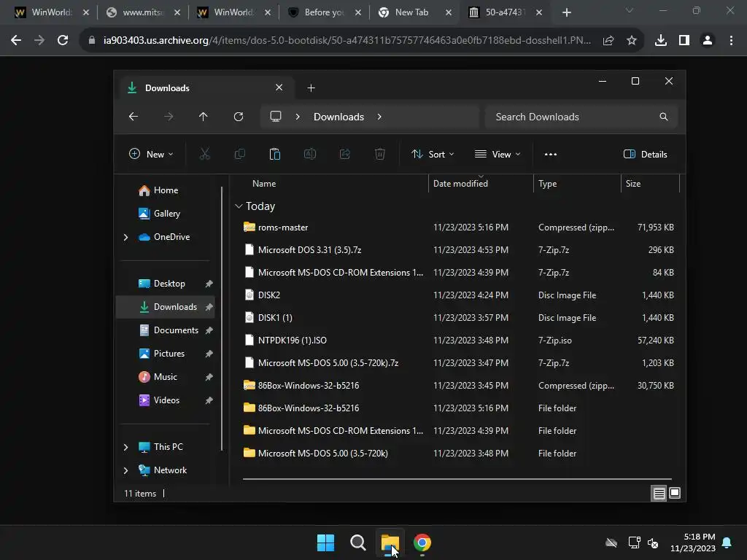Image resolution: width=747 pixels, height=560 pixels.
Task: Bookmark this page with star icon
Action: 632,41
